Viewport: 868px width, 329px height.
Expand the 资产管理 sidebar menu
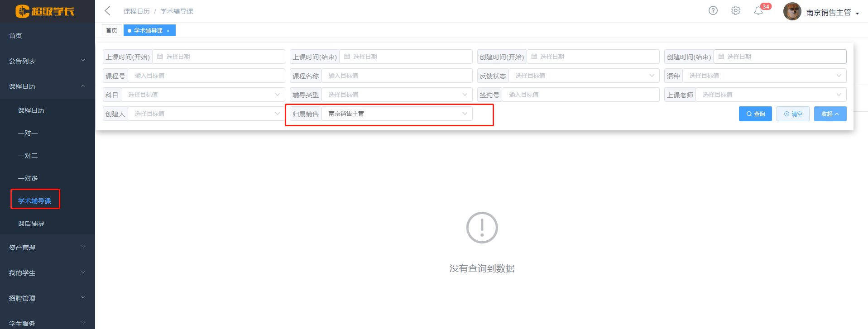pos(47,247)
